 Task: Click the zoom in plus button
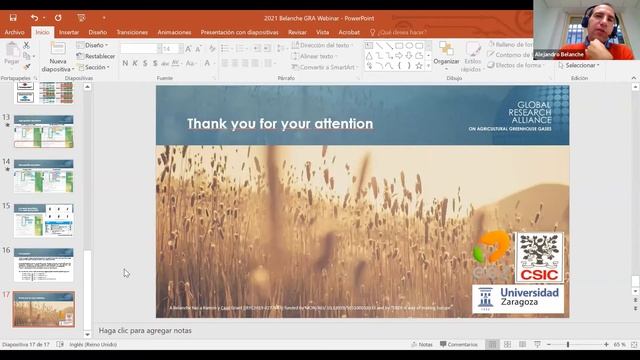(607, 344)
